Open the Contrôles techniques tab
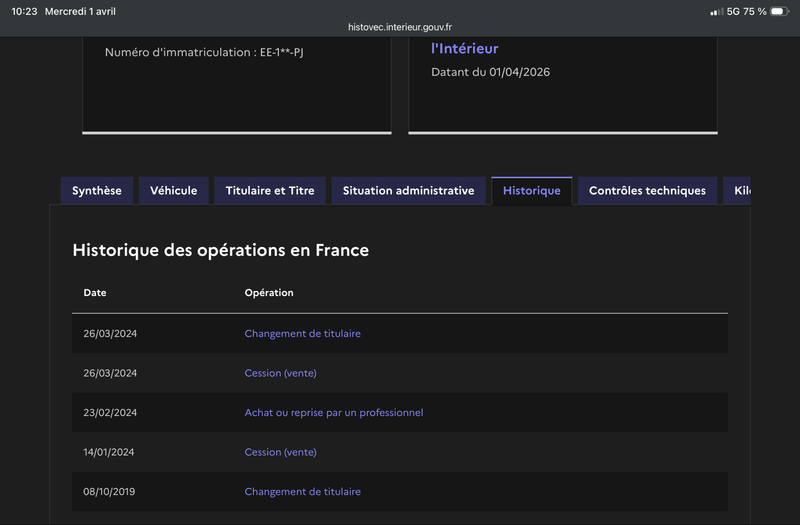The height and width of the screenshot is (525, 800). (647, 191)
